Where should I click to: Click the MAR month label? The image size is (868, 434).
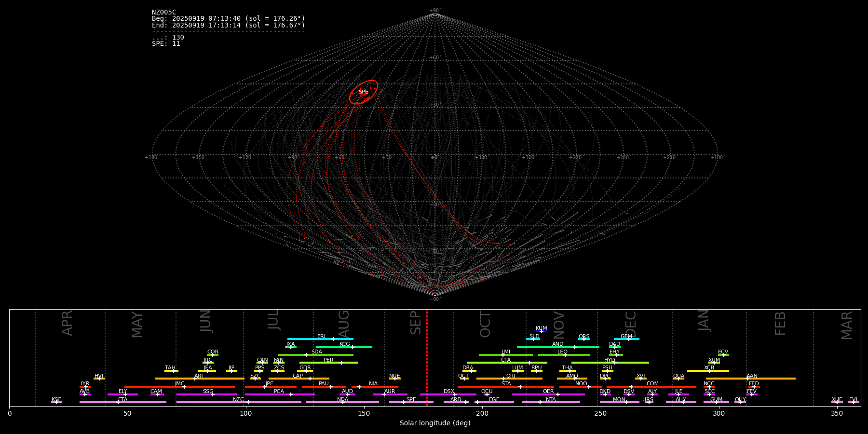pyautogui.click(x=847, y=325)
